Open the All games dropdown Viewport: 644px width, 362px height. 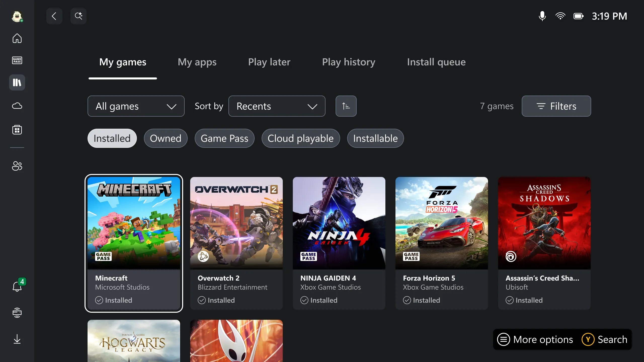pos(136,106)
